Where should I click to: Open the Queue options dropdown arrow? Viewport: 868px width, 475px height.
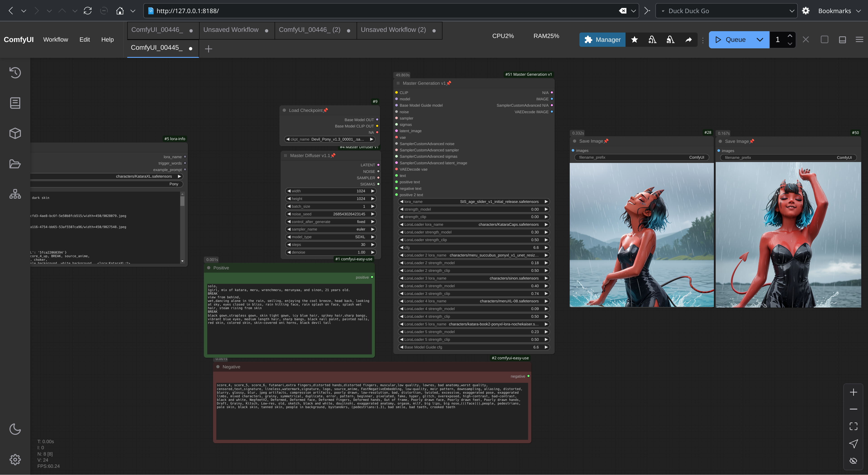pos(760,40)
